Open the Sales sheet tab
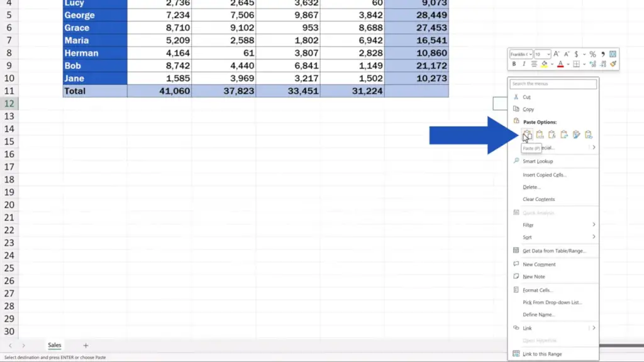The image size is (644, 362). pos(55,345)
